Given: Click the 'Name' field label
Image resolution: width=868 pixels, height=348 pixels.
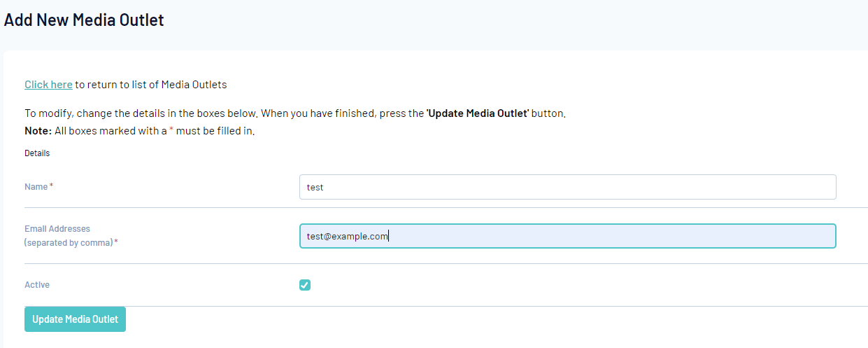Looking at the screenshot, I should point(36,187).
